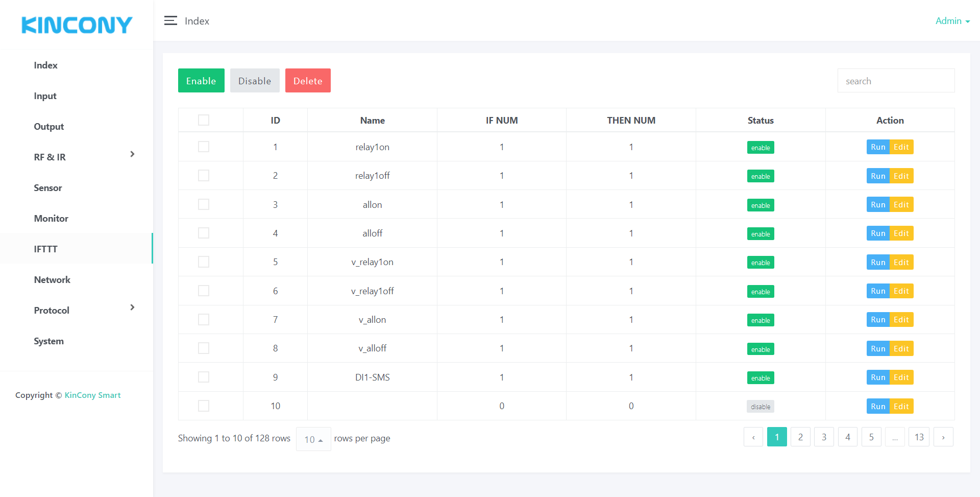This screenshot has height=497, width=980.
Task: Focus the search input field
Action: (x=896, y=81)
